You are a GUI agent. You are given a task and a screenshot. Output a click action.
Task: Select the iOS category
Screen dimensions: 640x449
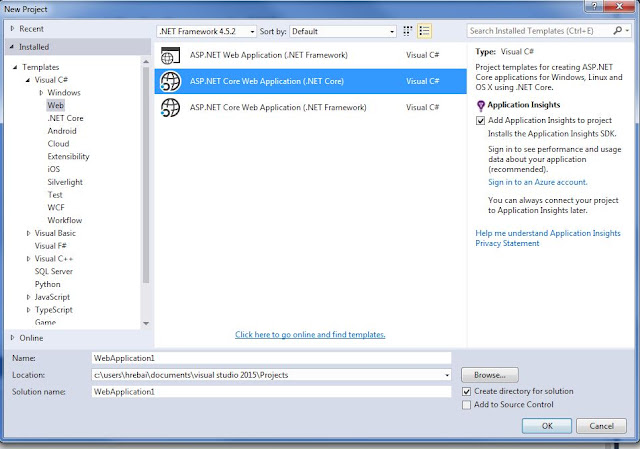(x=53, y=169)
